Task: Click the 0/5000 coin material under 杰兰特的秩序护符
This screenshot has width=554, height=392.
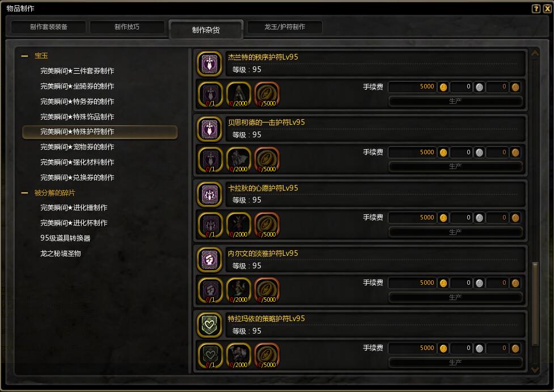Action: pos(267,94)
